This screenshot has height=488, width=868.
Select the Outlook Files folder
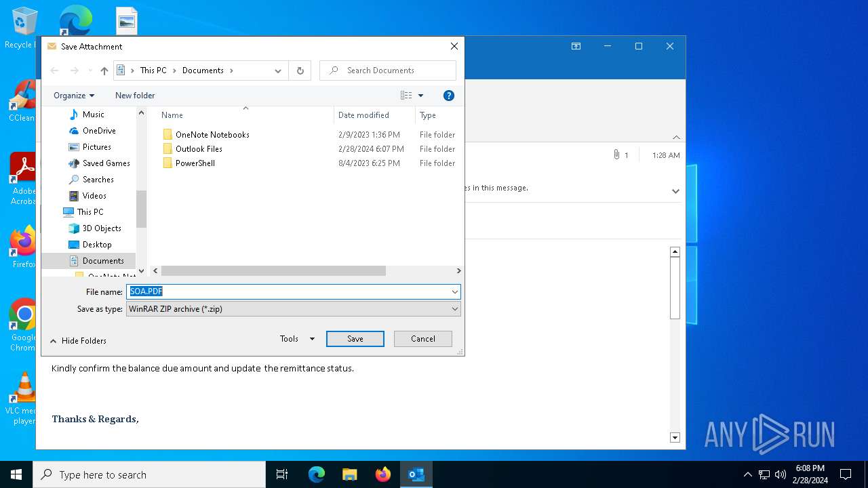[x=199, y=149]
